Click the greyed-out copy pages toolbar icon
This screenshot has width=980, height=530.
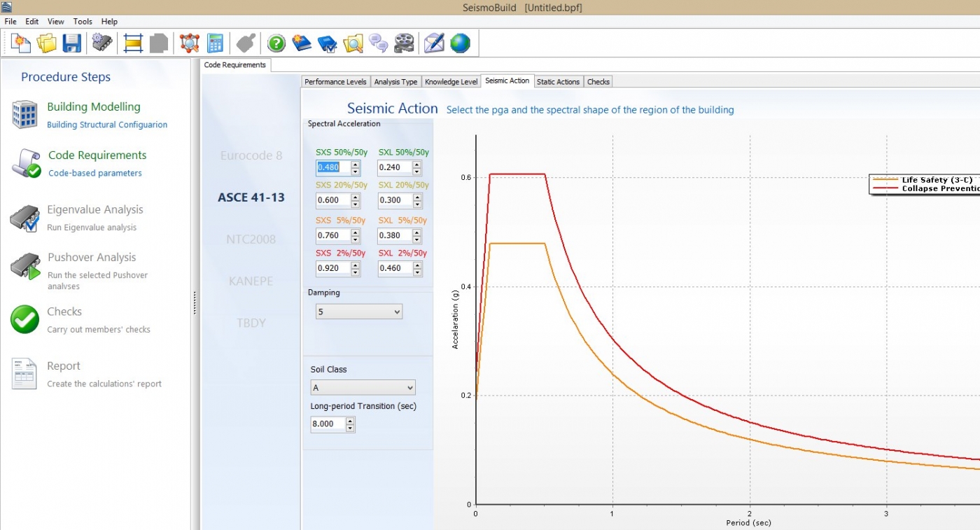click(x=159, y=43)
